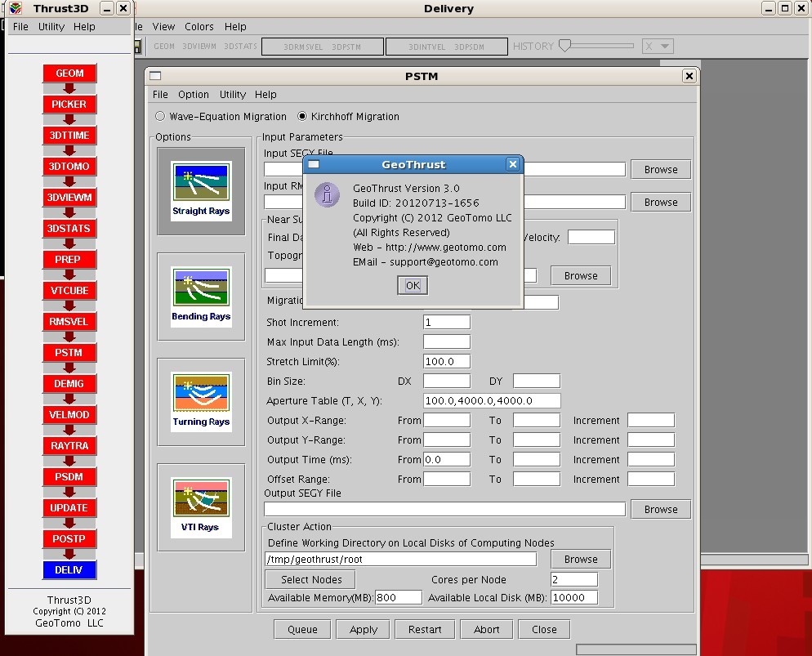Open Help menu in PSTM window

tap(265, 94)
